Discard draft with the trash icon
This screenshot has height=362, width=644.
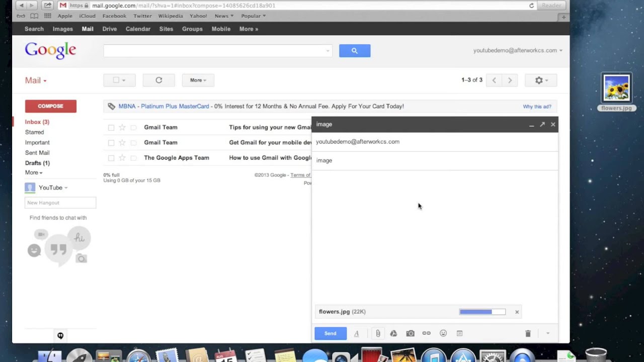coord(528,333)
